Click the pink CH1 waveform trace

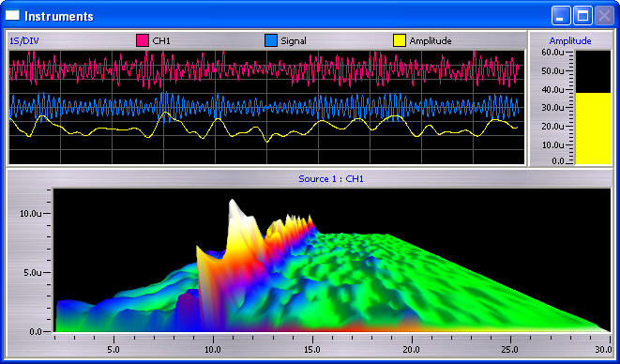coord(265,68)
